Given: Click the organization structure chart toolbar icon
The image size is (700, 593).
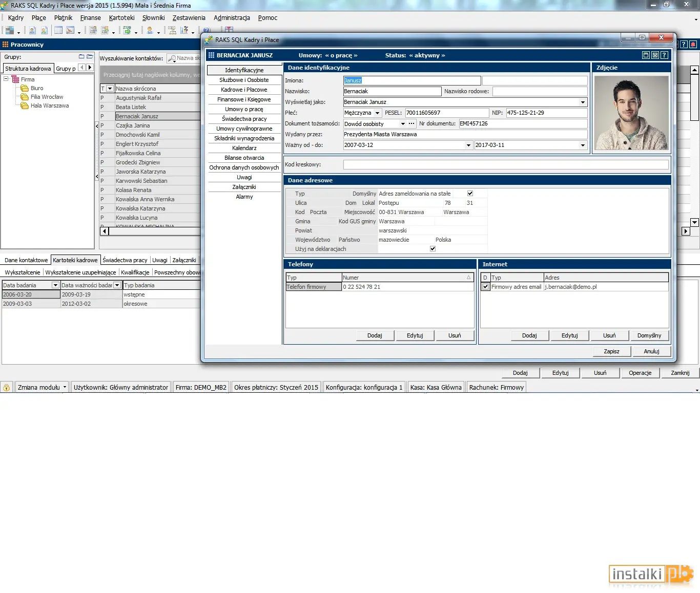Looking at the screenshot, I should pyautogui.click(x=172, y=30).
